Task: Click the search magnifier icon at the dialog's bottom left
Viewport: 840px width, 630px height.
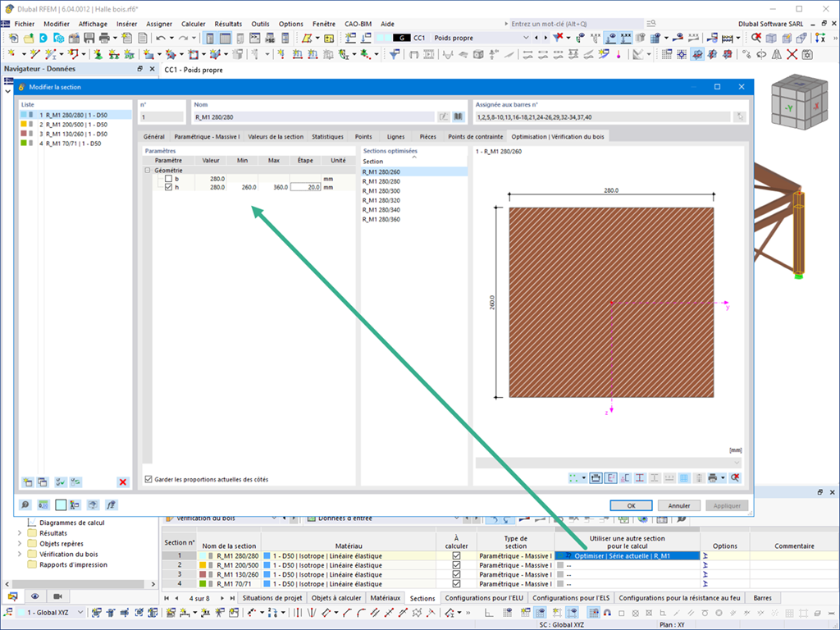Action: pos(25,504)
